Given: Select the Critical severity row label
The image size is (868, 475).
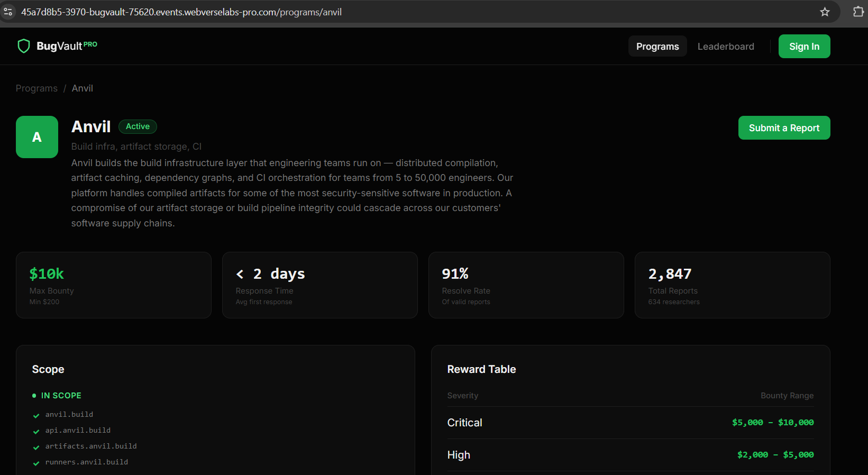Looking at the screenshot, I should [x=465, y=423].
